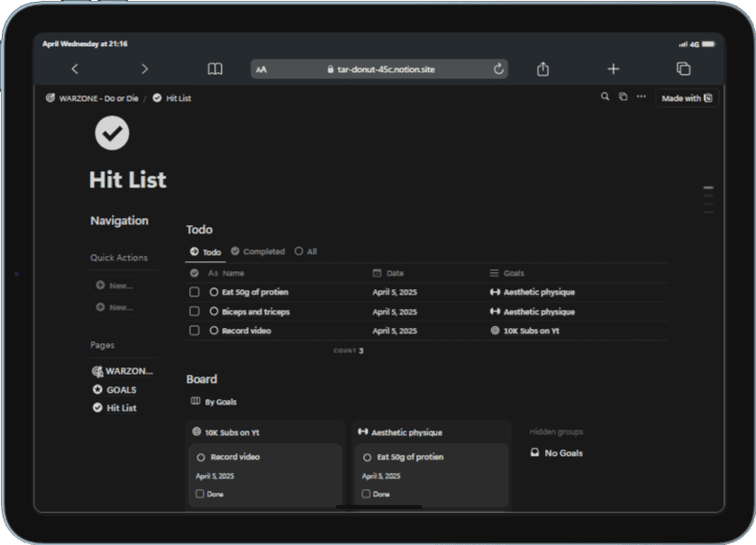Open the Safari bookmarks book icon
The width and height of the screenshot is (756, 545).
tap(215, 68)
